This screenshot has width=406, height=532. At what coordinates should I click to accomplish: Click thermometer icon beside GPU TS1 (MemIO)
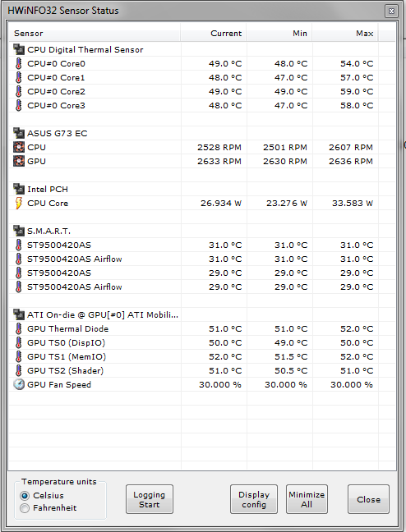click(19, 356)
